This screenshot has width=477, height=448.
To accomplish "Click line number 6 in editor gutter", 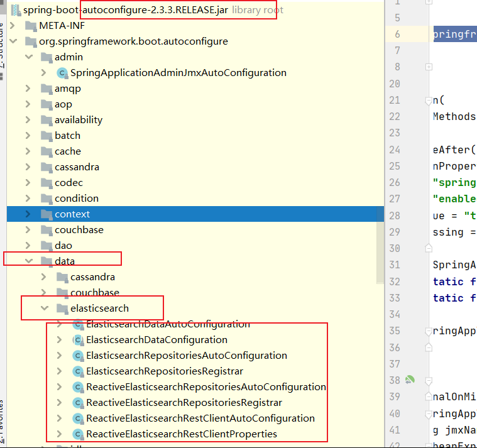I will click(x=397, y=34).
